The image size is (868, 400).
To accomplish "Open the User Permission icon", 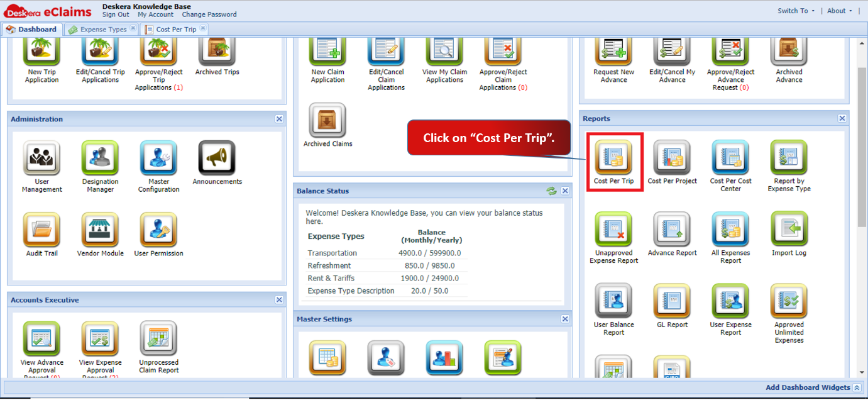I will 158,230.
